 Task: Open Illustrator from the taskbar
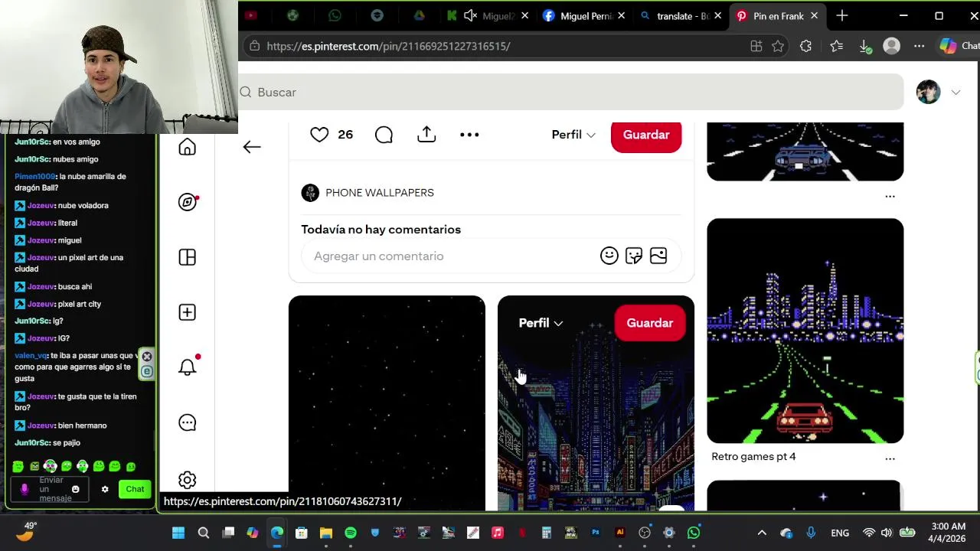pyautogui.click(x=620, y=533)
